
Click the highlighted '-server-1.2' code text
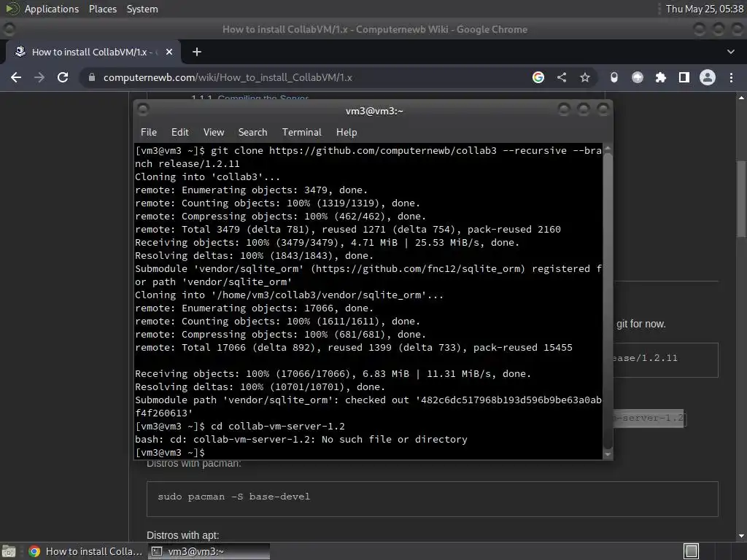coord(649,418)
